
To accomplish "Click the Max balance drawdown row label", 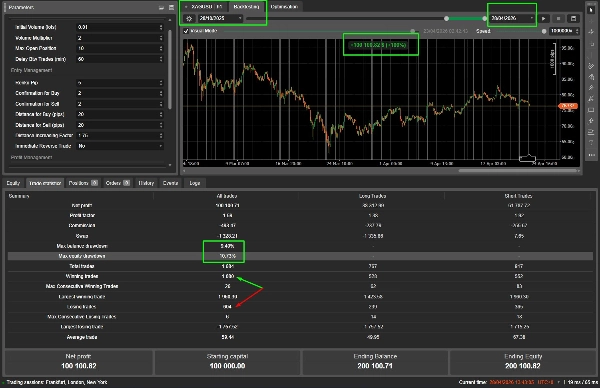I will point(82,246).
